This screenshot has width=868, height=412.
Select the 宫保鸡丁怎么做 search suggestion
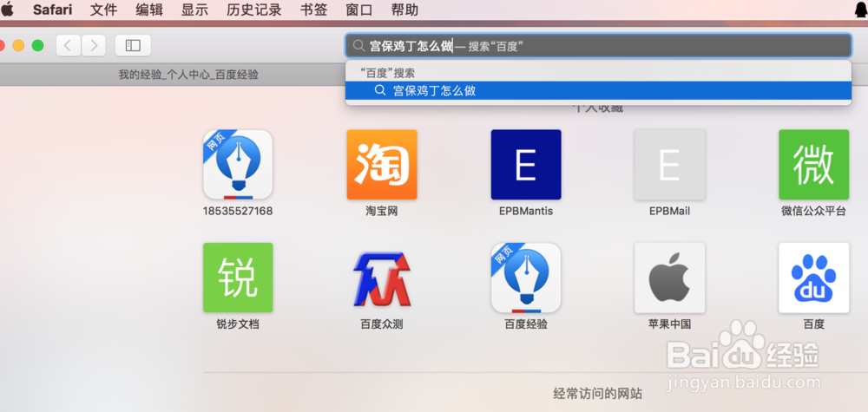click(x=598, y=91)
